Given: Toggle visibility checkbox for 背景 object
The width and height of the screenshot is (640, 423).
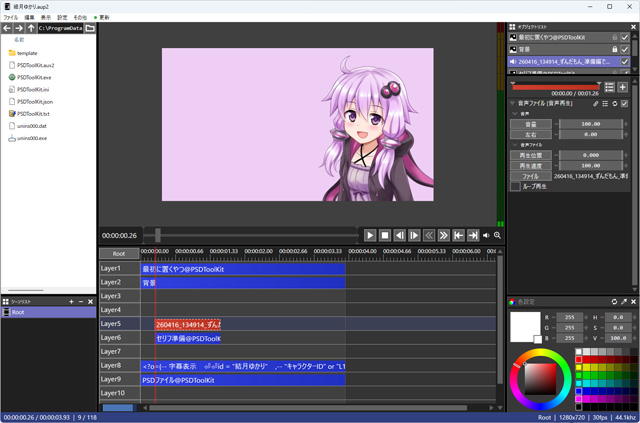Looking at the screenshot, I should [624, 49].
